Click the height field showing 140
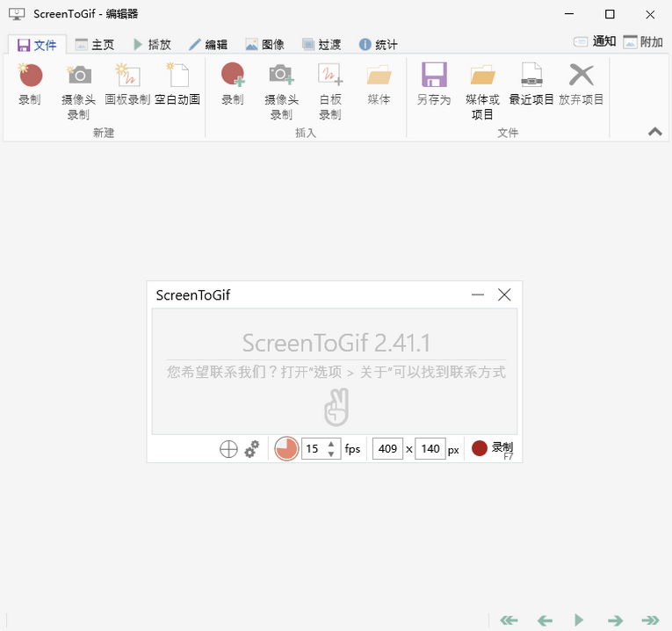672x631 pixels. point(430,449)
